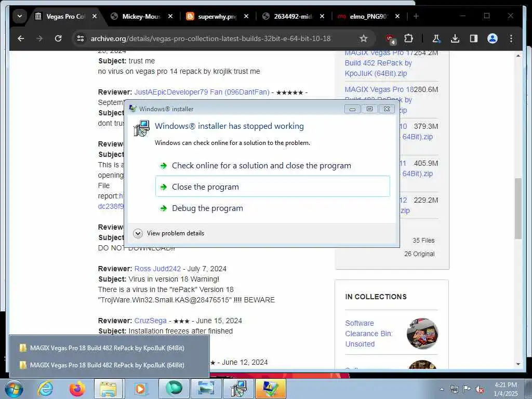Download MAGIX Vegas Pro 17 Build 452 zip
532x399 pixels.
(378, 63)
